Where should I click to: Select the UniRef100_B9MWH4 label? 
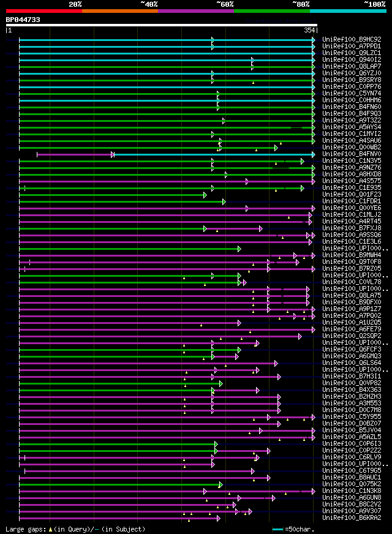tap(352, 255)
